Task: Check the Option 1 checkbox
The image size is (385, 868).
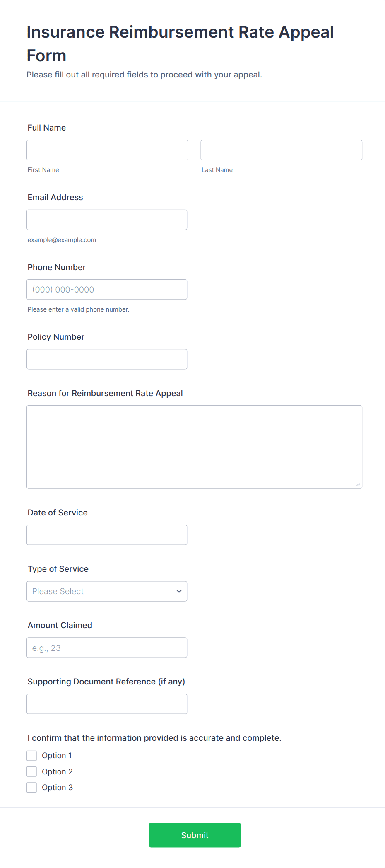Action: coord(32,756)
